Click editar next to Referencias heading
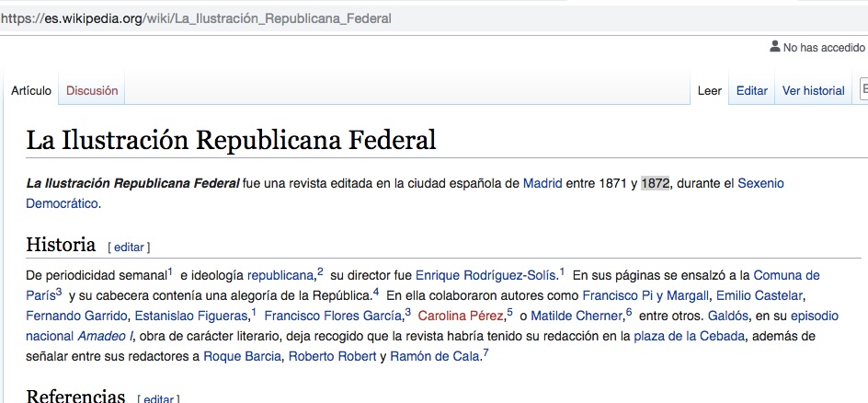 coord(158,399)
